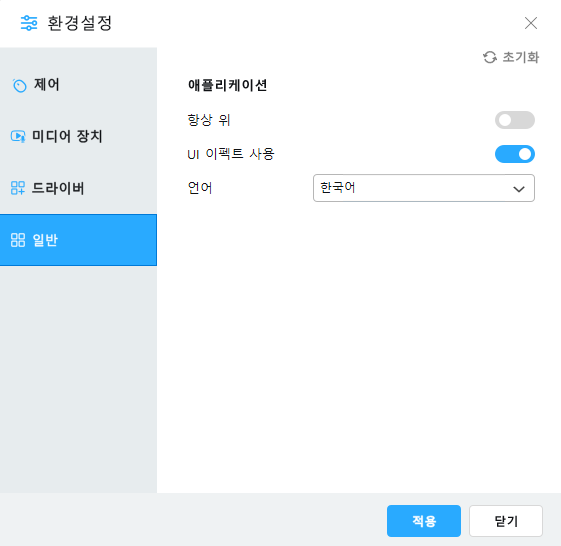Click the 미디어 장치 media icon

pos(18,136)
